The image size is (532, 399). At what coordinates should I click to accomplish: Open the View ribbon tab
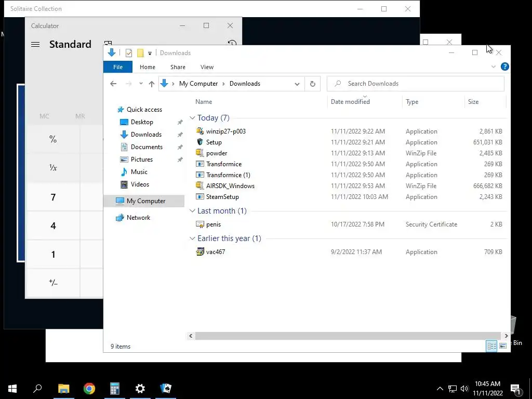click(x=207, y=67)
